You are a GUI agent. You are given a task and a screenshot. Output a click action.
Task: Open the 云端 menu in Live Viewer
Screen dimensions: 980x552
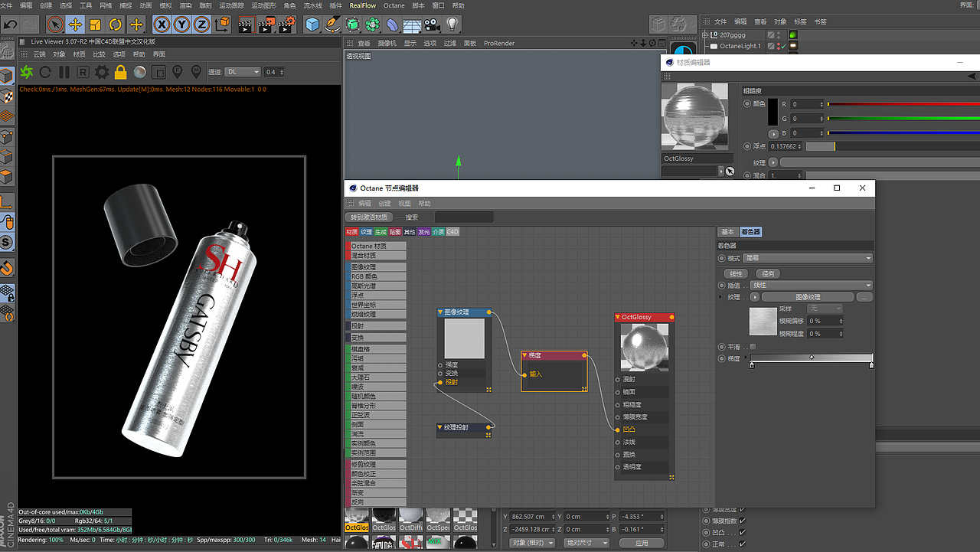pos(40,54)
